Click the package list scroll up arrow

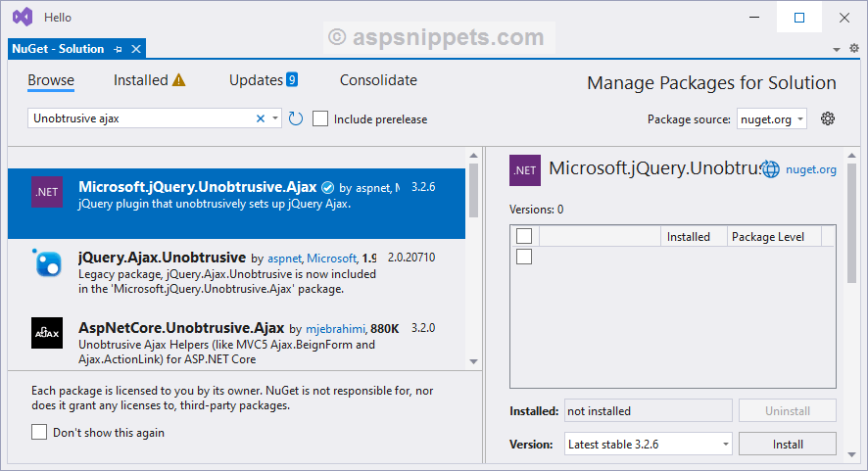click(x=473, y=156)
